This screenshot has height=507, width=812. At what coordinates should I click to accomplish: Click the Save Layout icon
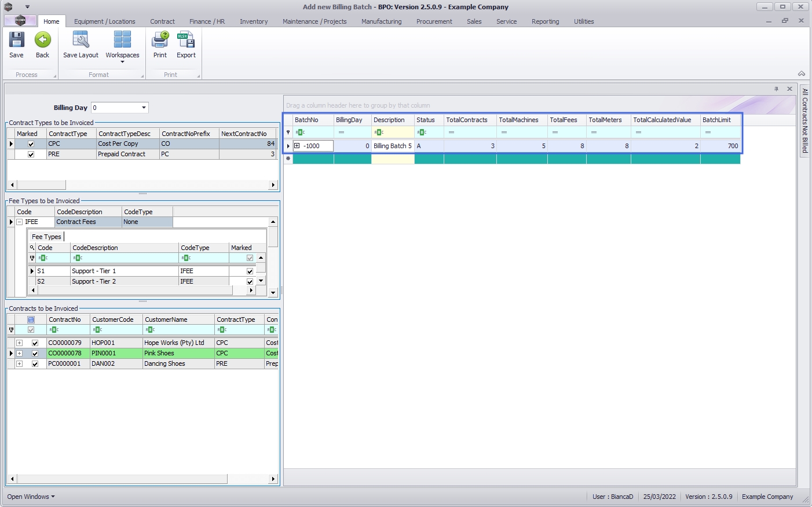point(81,41)
